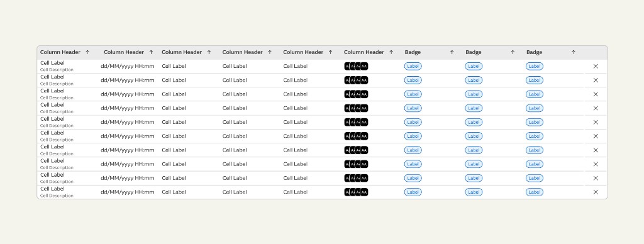The image size is (644, 244).
Task: Remove the sixth table row with its X icon
Action: [x=596, y=136]
